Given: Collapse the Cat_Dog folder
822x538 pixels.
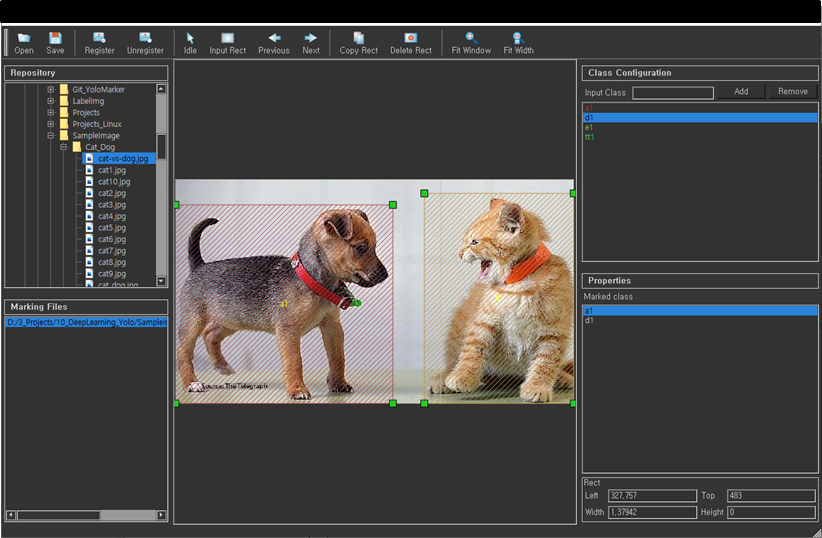Looking at the screenshot, I should point(63,147).
